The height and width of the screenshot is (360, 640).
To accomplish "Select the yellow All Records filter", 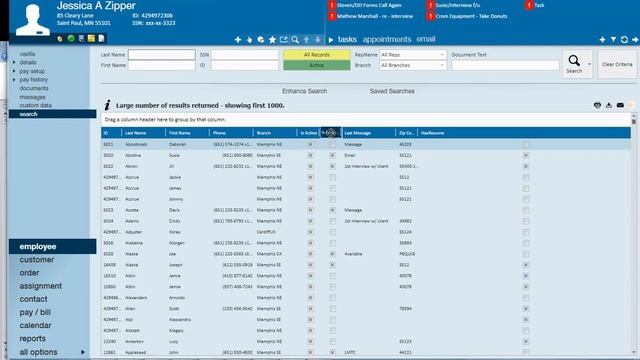I will pyautogui.click(x=317, y=55).
